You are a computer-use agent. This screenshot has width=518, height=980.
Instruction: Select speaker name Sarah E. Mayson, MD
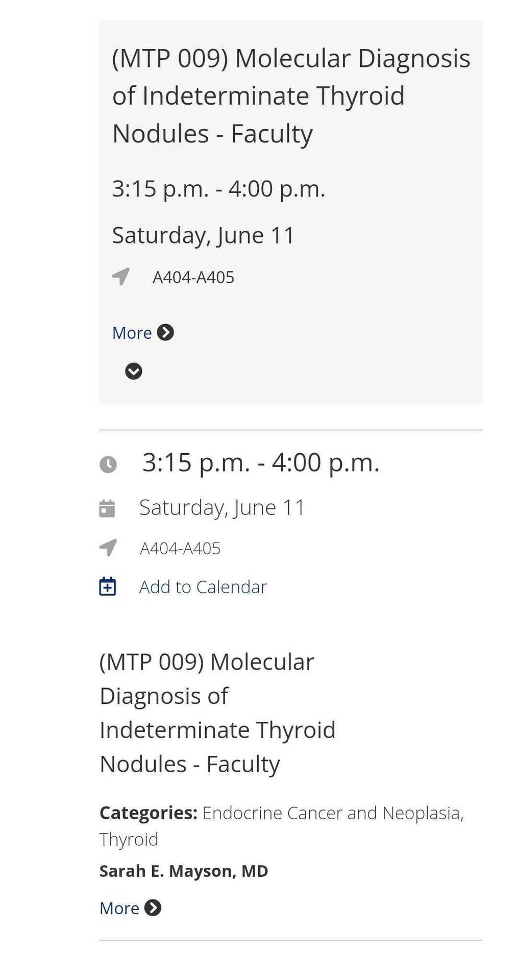[x=184, y=871]
